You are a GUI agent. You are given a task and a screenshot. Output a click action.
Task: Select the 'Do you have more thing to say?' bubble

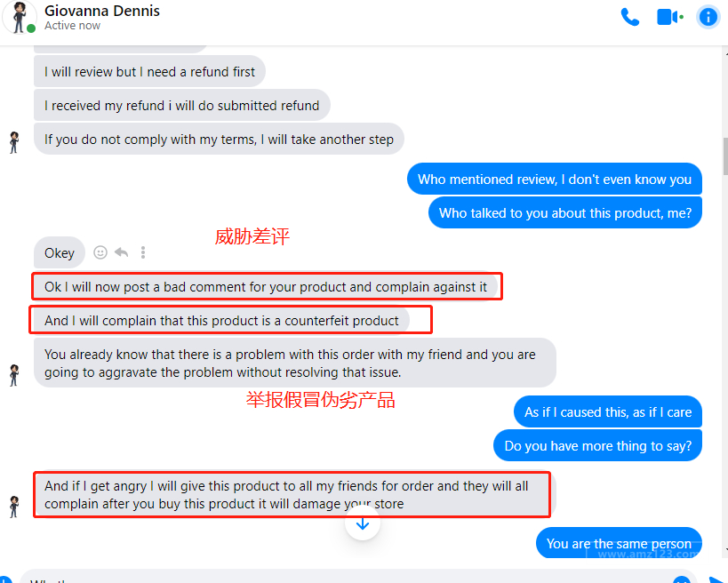pyautogui.click(x=597, y=446)
